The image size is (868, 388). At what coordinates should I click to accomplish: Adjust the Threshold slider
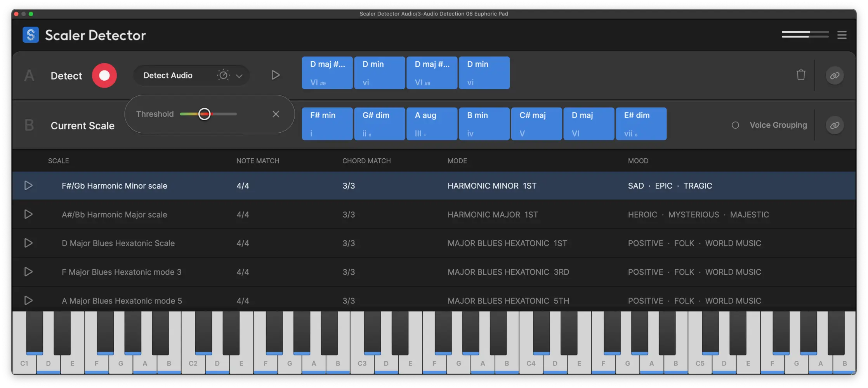[205, 114]
